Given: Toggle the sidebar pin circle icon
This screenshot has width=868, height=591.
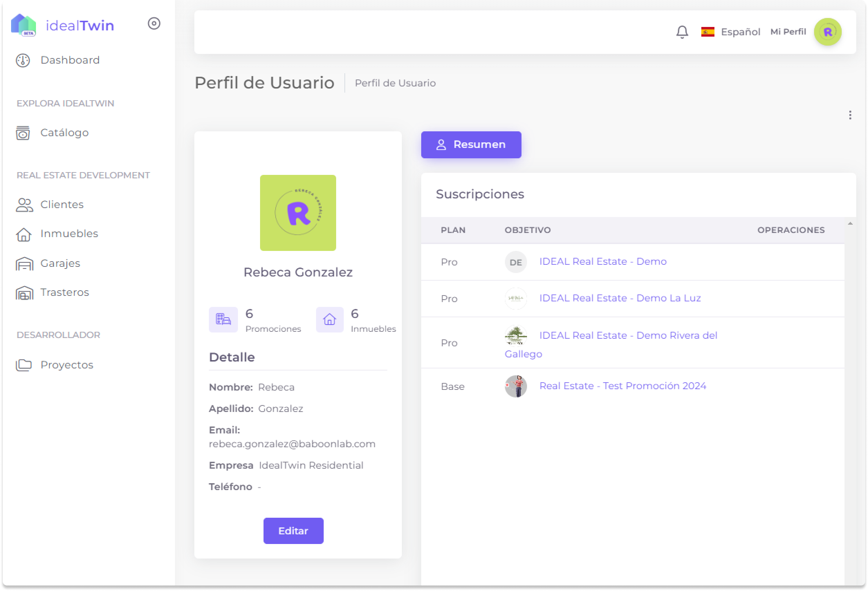Looking at the screenshot, I should point(154,24).
